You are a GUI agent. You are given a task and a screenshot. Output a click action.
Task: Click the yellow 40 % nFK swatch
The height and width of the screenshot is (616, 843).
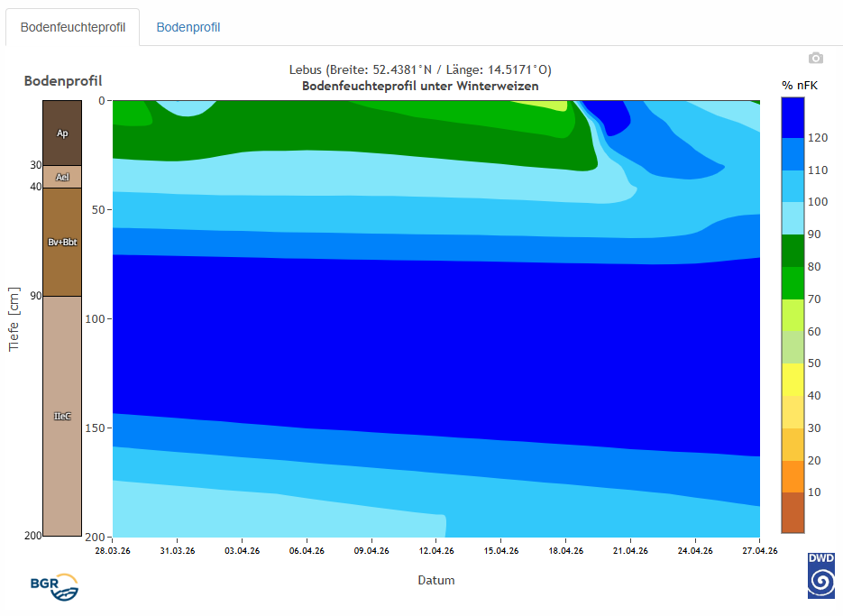point(793,379)
